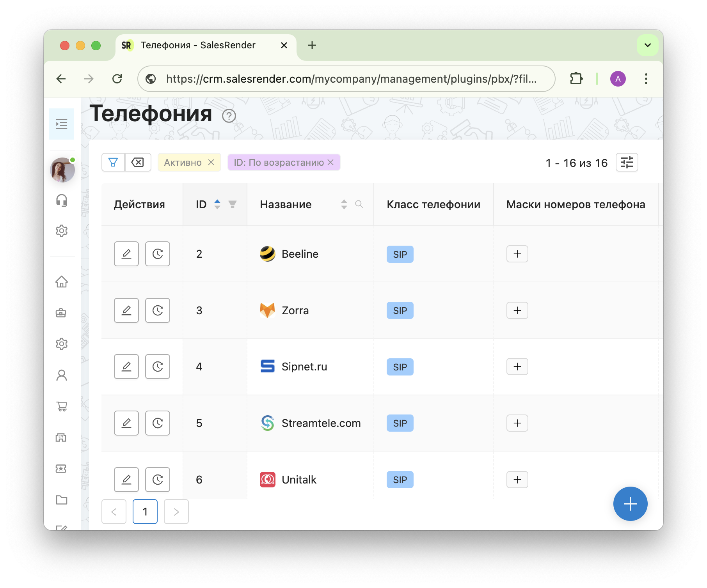Add phone mask for Zorra
707x588 pixels.
click(x=517, y=310)
